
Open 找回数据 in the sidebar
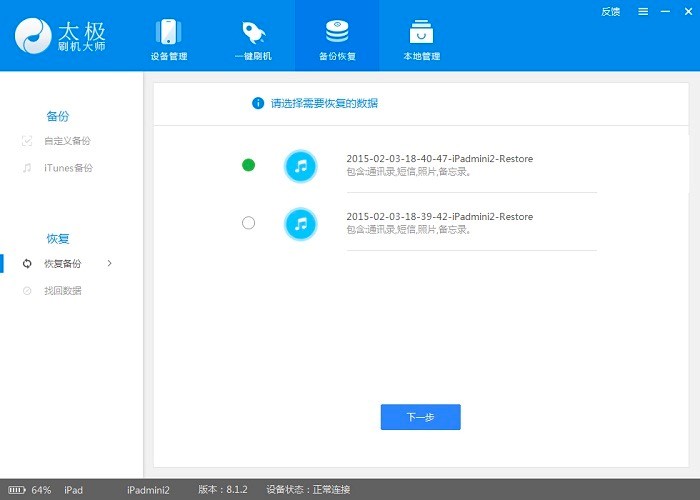point(62,291)
